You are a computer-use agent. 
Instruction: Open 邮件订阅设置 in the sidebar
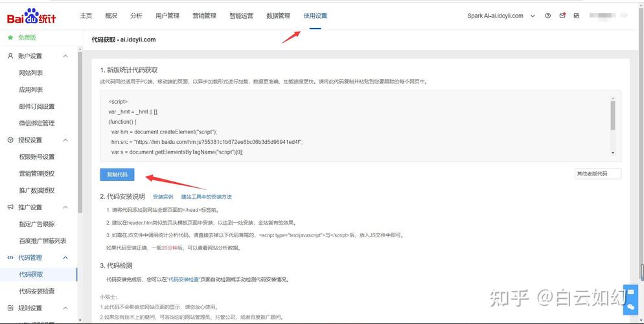coord(36,106)
